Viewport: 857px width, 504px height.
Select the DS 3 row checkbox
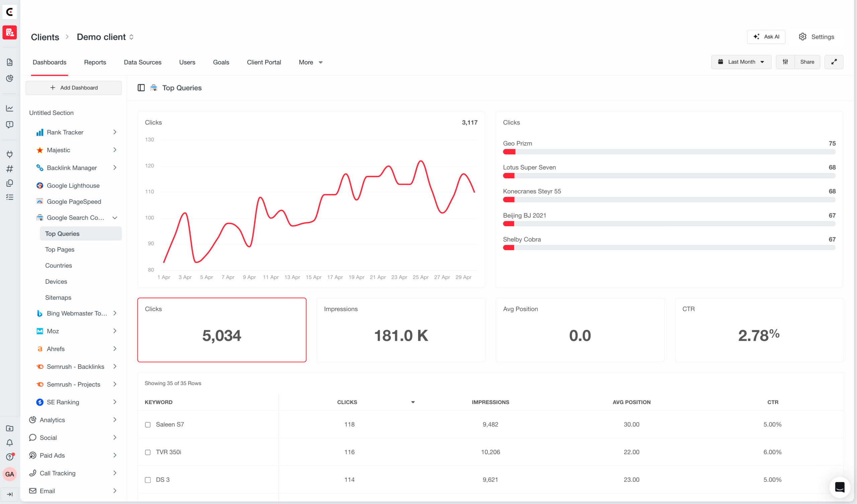(148, 480)
